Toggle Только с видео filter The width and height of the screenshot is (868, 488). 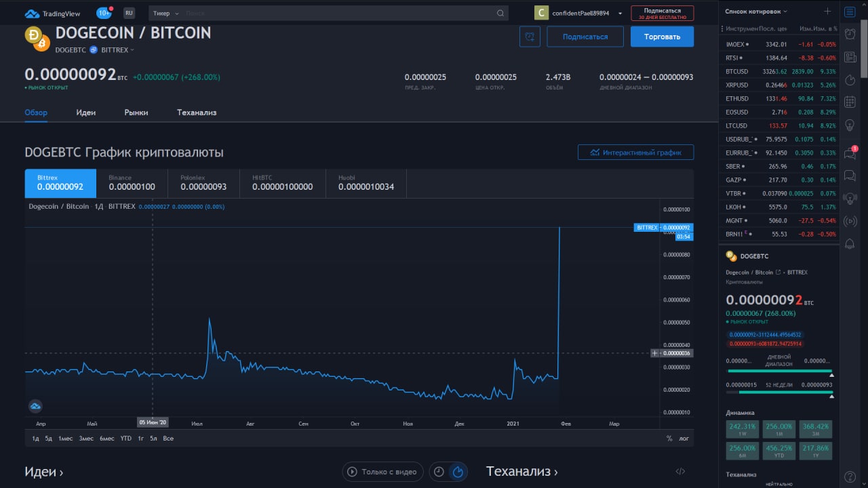coord(383,472)
